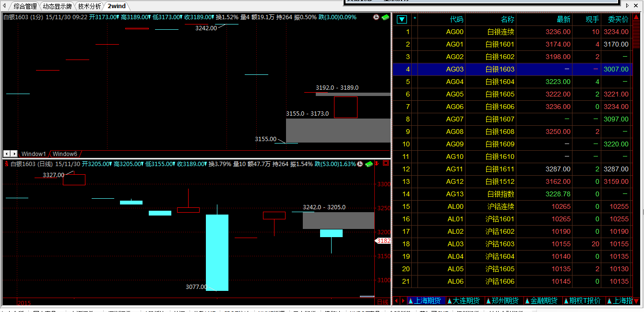This screenshot has height=312, width=644.
Task: Switch to the 技术分析 tab
Action: tap(90, 6)
